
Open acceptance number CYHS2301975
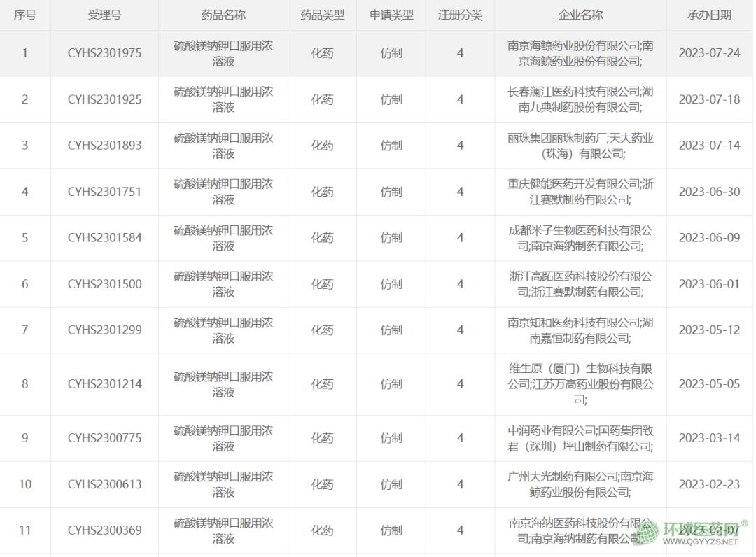(x=104, y=53)
